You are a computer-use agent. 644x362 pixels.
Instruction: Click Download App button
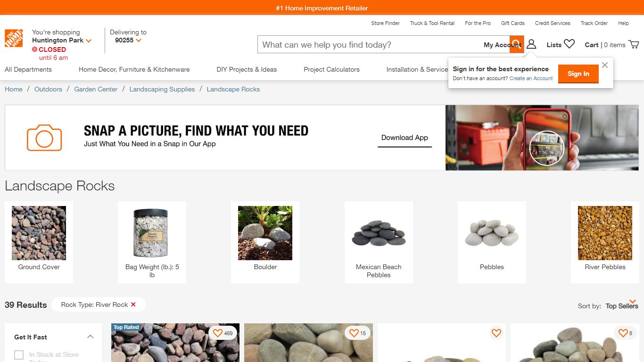(405, 138)
